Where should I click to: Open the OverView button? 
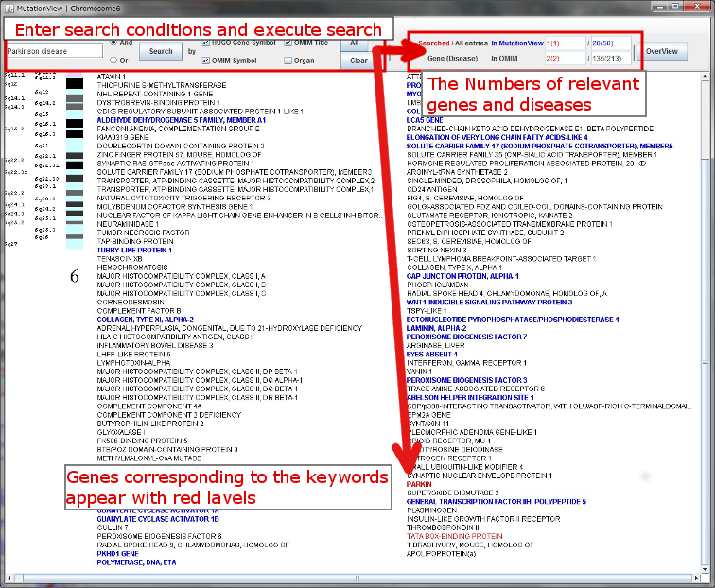click(x=661, y=51)
